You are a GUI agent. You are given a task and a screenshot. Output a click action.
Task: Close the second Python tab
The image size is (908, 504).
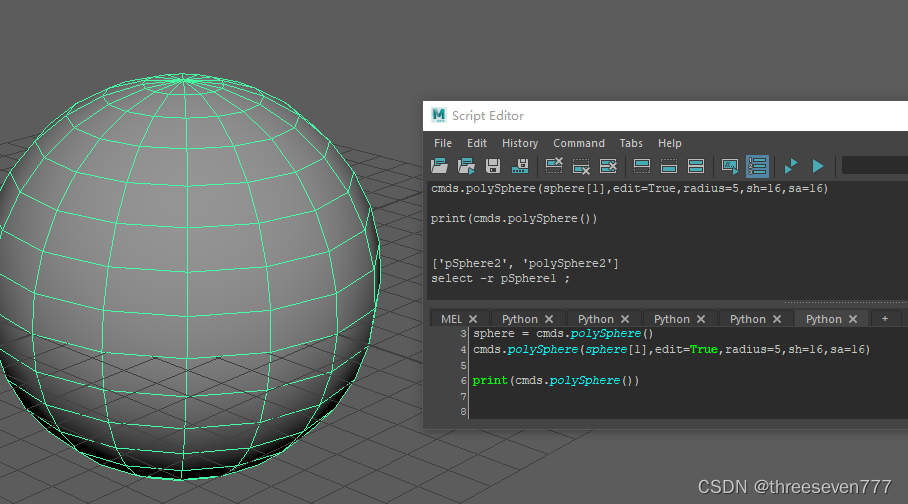(x=625, y=319)
